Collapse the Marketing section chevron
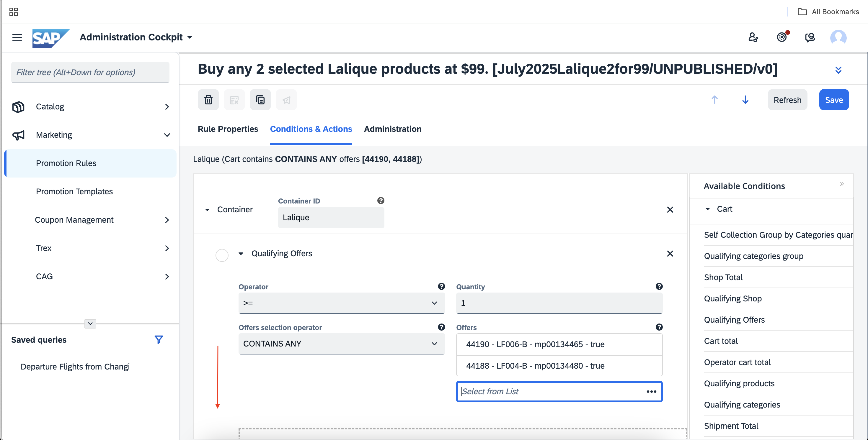The height and width of the screenshot is (440, 868). pos(167,135)
